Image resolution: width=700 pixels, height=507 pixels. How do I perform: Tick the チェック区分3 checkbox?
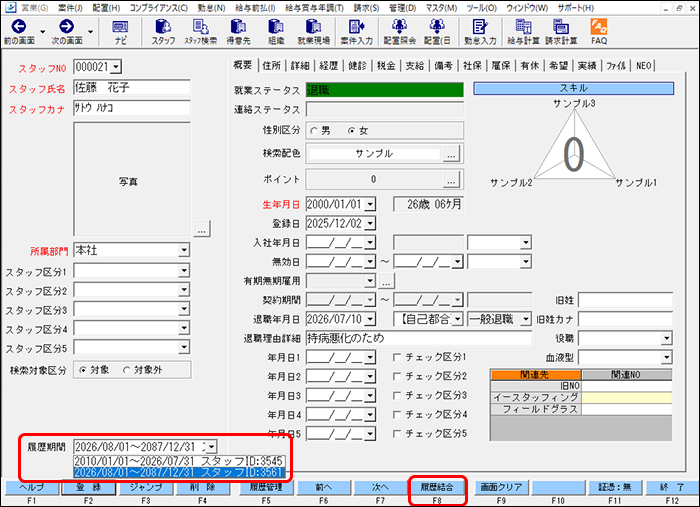(396, 395)
